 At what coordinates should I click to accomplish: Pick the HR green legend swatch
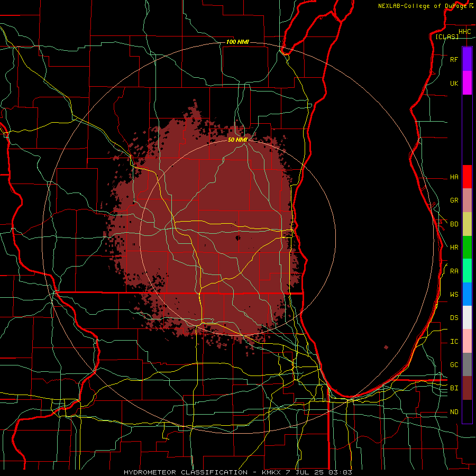point(467,248)
